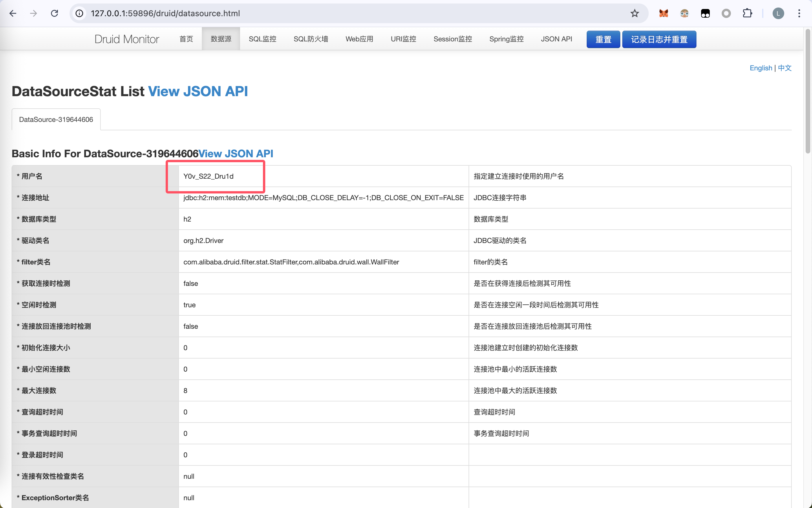Click the browser forward arrow
The width and height of the screenshot is (812, 508).
click(x=34, y=13)
